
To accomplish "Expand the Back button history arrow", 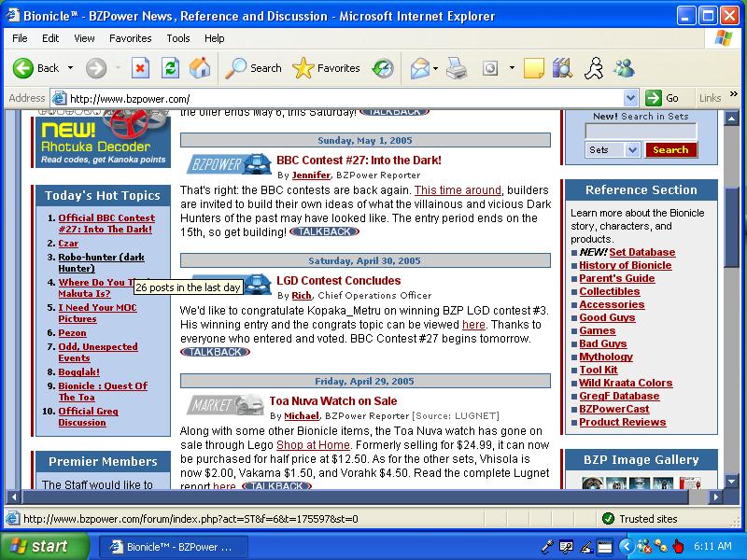I will click(x=68, y=68).
